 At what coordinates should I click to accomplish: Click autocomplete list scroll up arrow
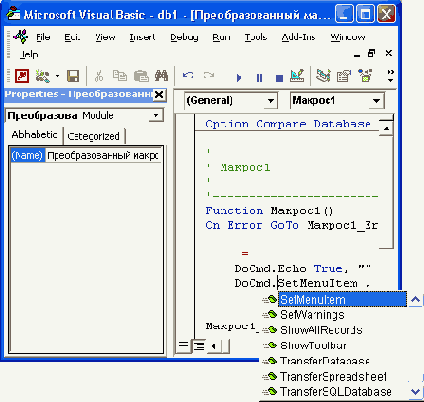pos(415,300)
